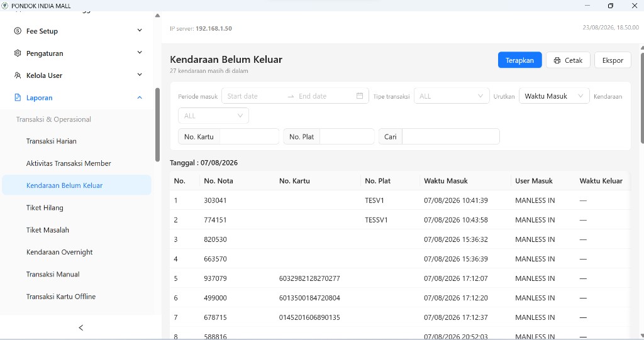Open the Urutkan Waktu Masuk dropdown
Screen dimensions: 644x340
click(x=554, y=96)
